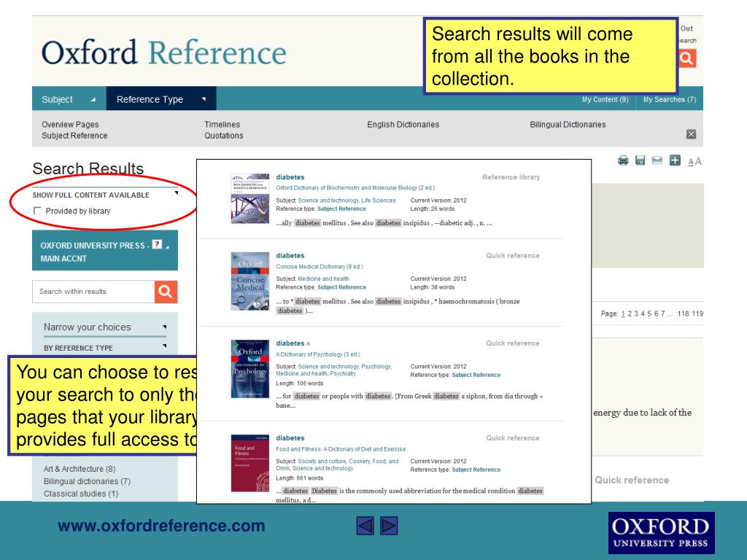Email the results via envelope icon
The image size is (747, 560).
tap(657, 160)
